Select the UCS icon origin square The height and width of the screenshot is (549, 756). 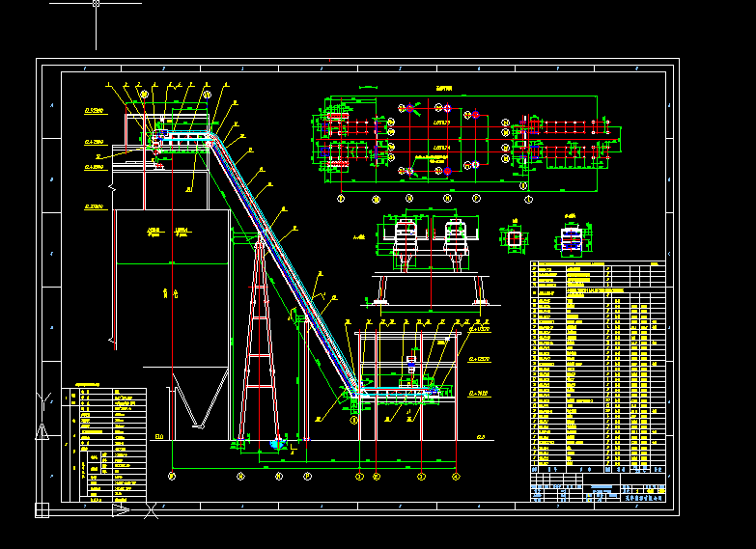click(42, 510)
